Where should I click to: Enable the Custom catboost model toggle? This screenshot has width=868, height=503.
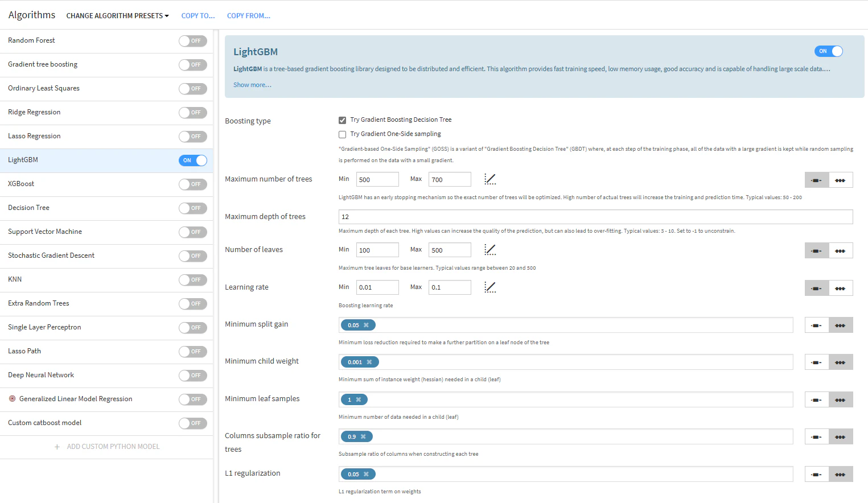click(x=193, y=423)
